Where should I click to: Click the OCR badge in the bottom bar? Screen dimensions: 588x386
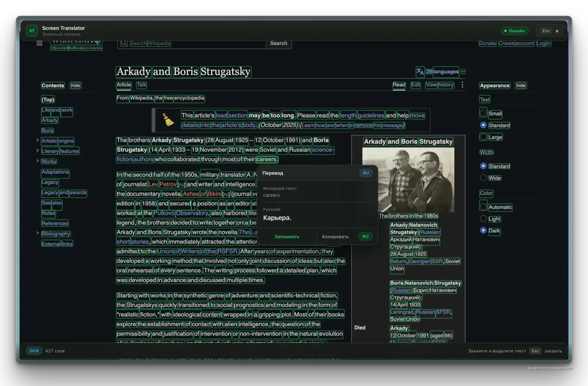click(34, 351)
